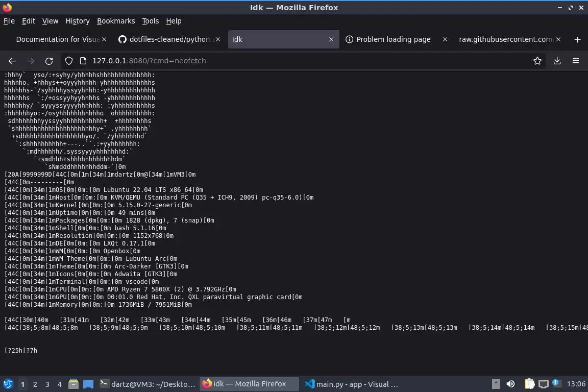This screenshot has width=588, height=392.
Task: Switch to main.py Visual Studio Code window
Action: pos(351,384)
